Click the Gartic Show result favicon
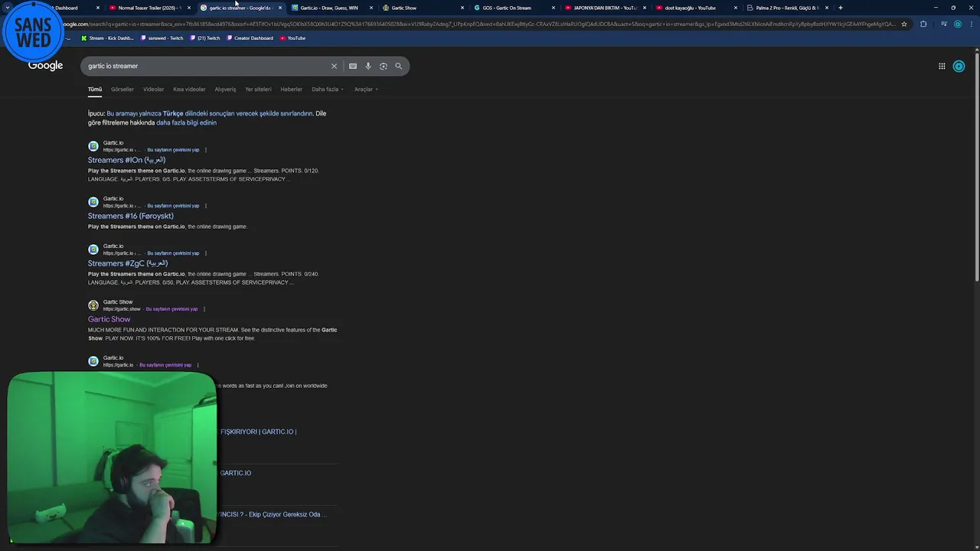 click(93, 305)
